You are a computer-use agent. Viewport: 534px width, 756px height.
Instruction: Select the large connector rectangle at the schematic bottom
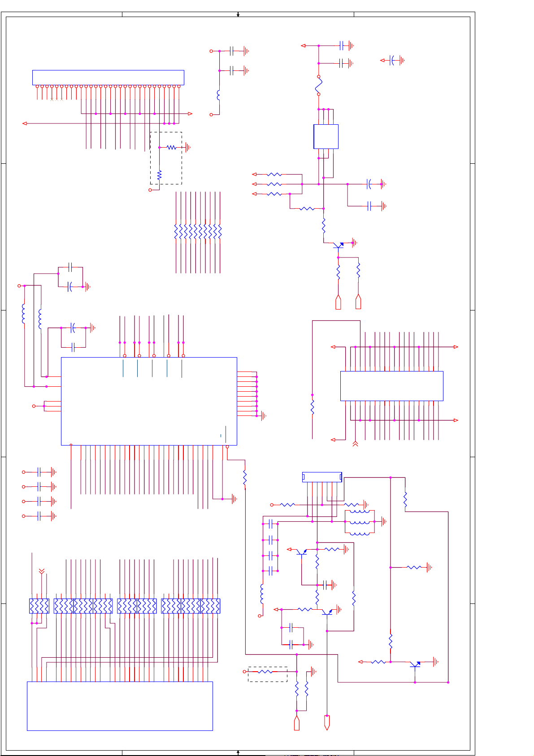(120, 706)
